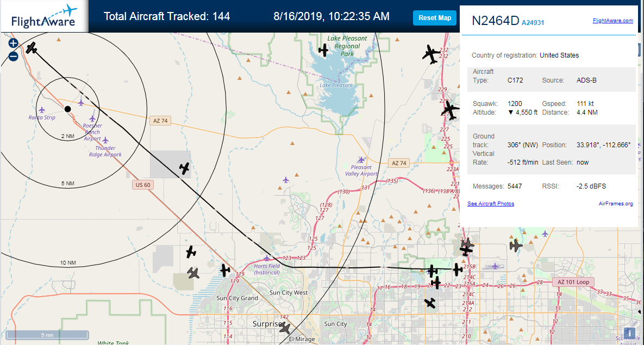
Task: Open the See Aircraft Photos link
Action: click(x=491, y=204)
